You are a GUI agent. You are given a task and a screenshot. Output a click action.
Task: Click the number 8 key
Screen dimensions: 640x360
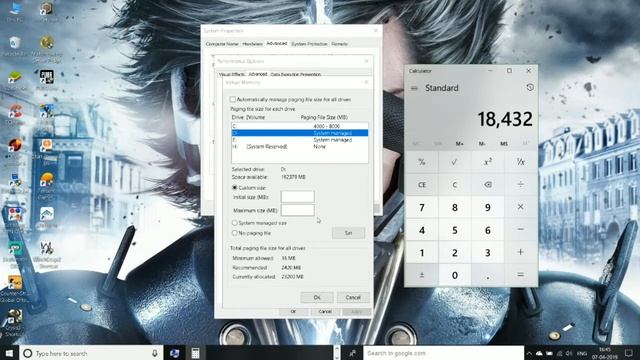tap(454, 207)
